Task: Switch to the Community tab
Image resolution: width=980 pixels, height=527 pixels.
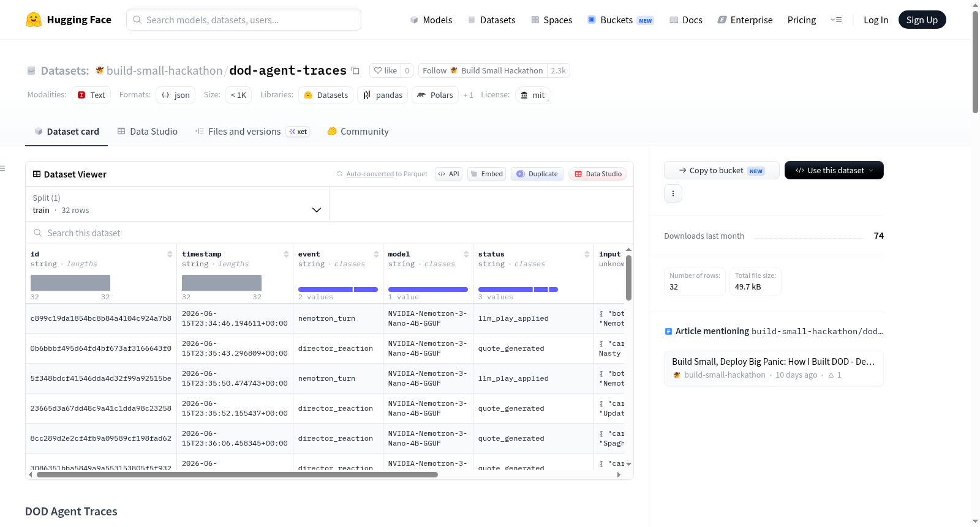Action: [358, 132]
